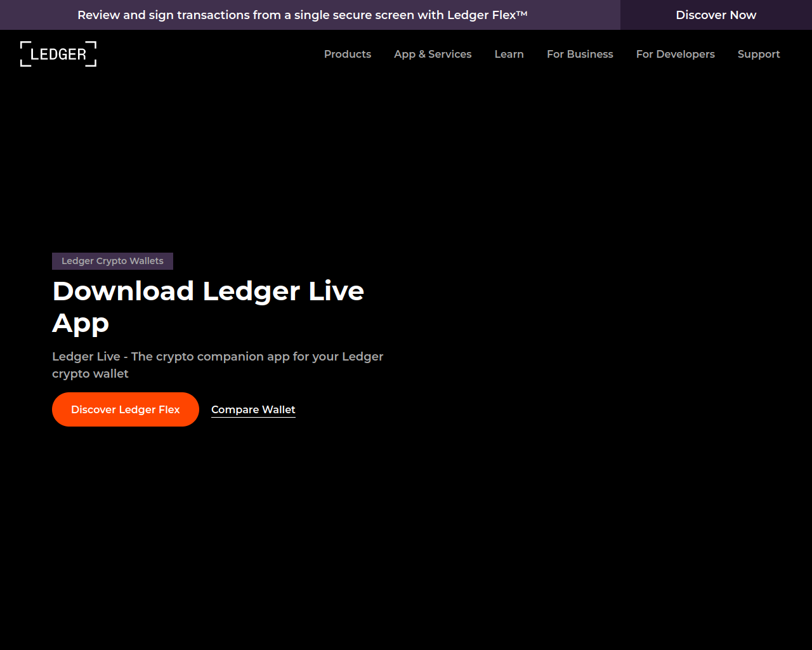Go to the For Business section
The image size is (812, 650).
(580, 54)
